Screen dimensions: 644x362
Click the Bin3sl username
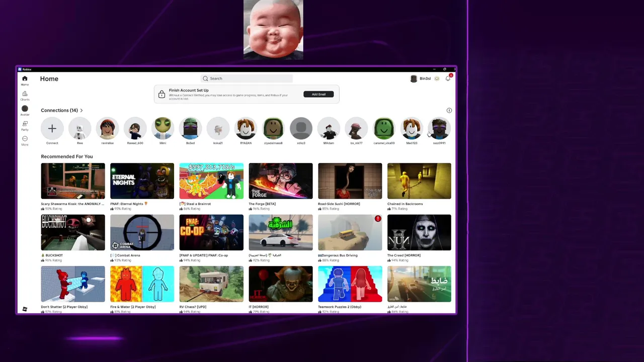tap(425, 78)
